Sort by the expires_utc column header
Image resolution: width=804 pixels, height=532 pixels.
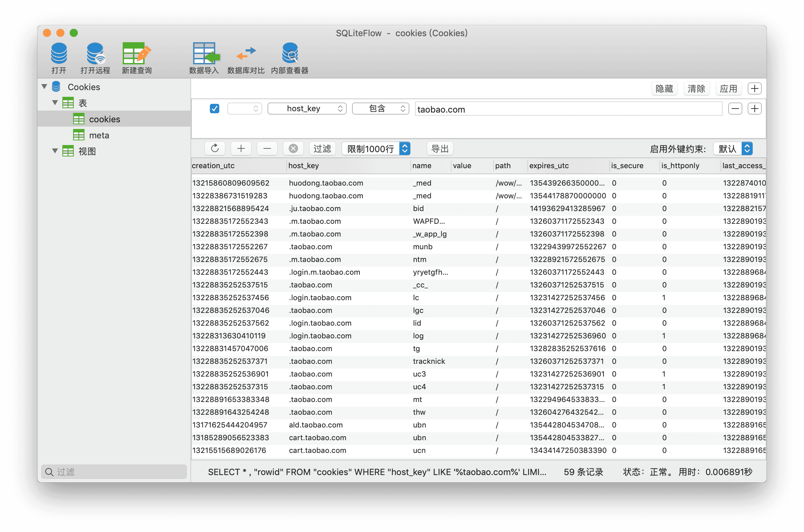point(549,165)
